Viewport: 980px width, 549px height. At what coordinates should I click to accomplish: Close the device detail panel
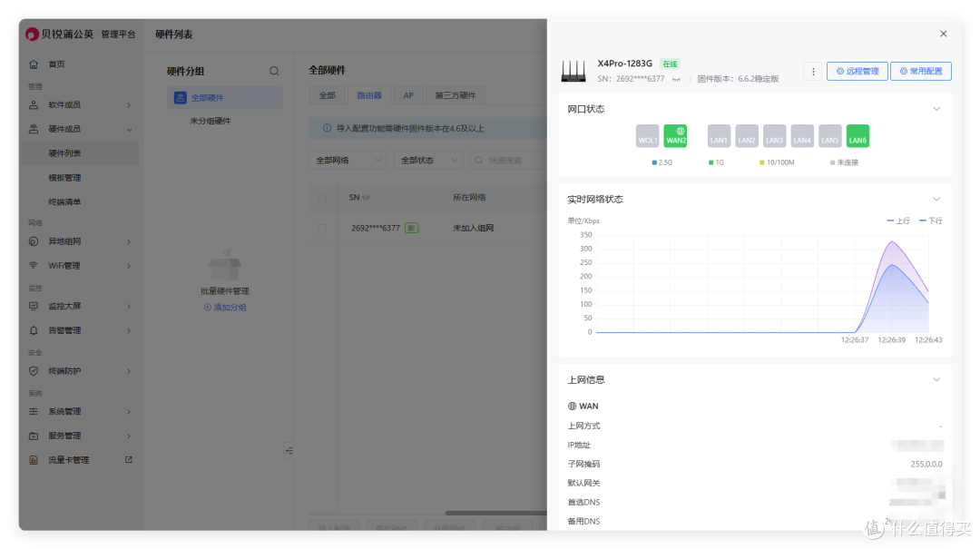[x=943, y=34]
